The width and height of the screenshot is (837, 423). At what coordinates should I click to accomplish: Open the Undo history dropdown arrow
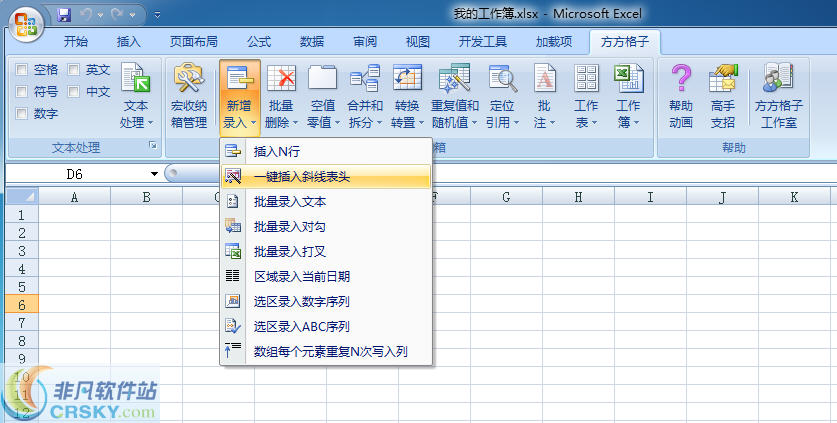pos(100,15)
